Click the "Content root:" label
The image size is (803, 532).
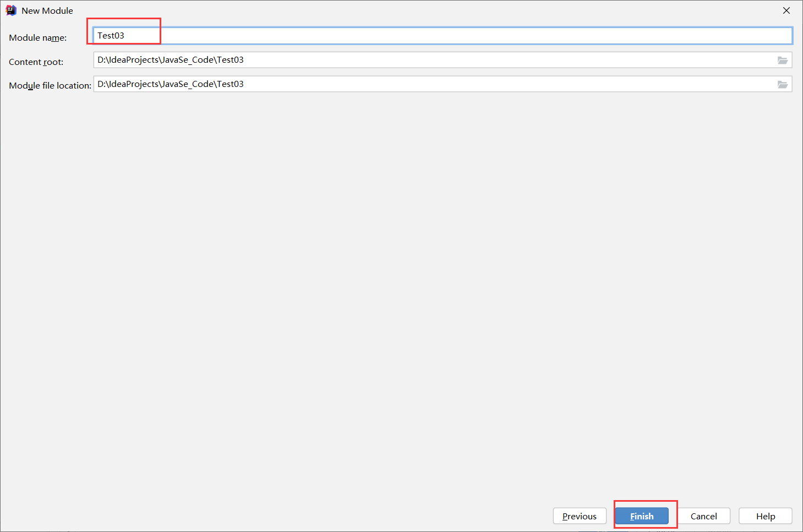point(36,62)
